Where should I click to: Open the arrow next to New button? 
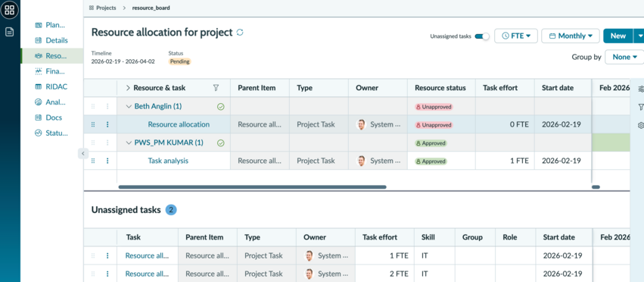pos(639,36)
